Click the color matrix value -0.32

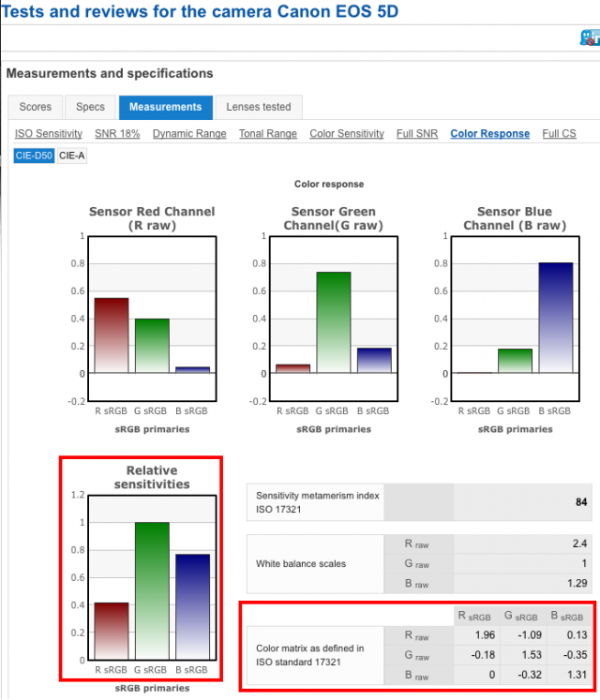point(530,675)
